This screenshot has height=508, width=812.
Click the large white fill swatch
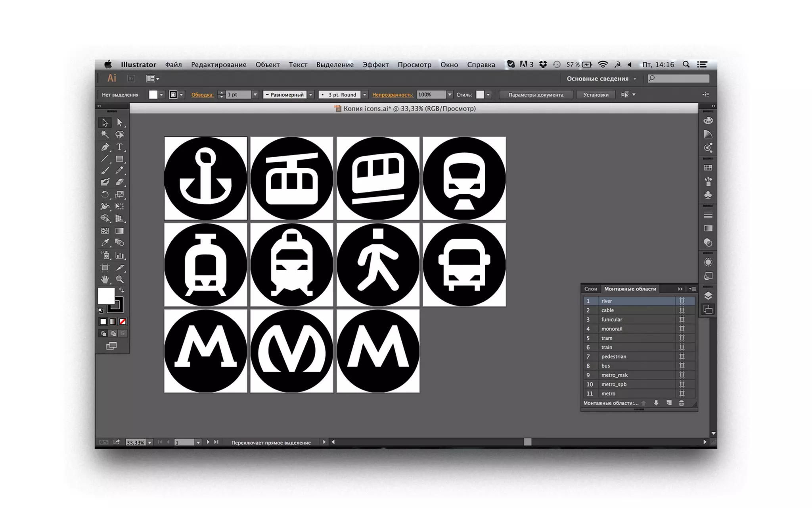106,296
